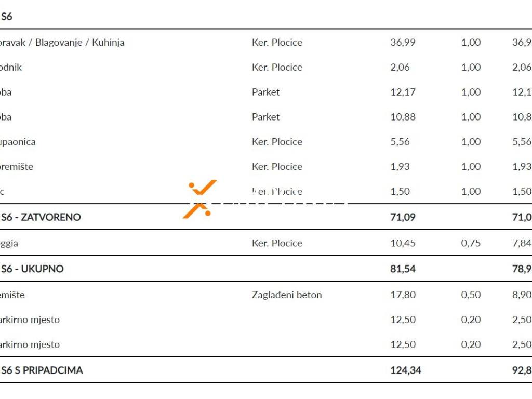Select the S6 - UKUPNO total label
The image size is (532, 399).
point(32,269)
